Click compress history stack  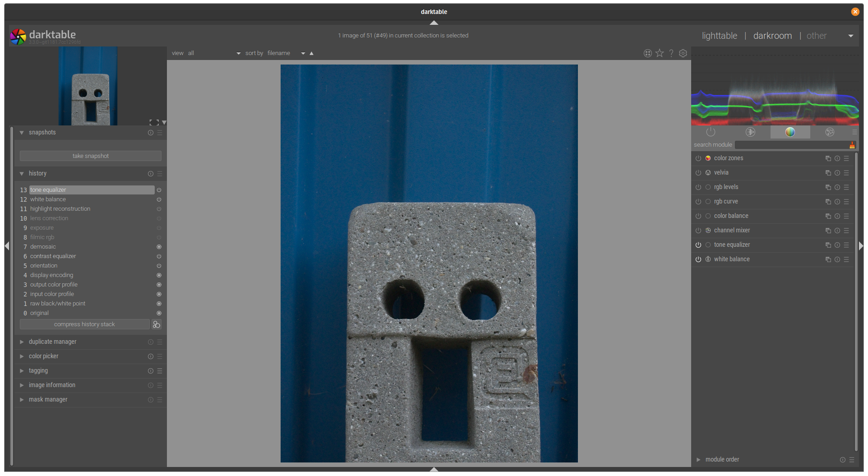tap(84, 324)
